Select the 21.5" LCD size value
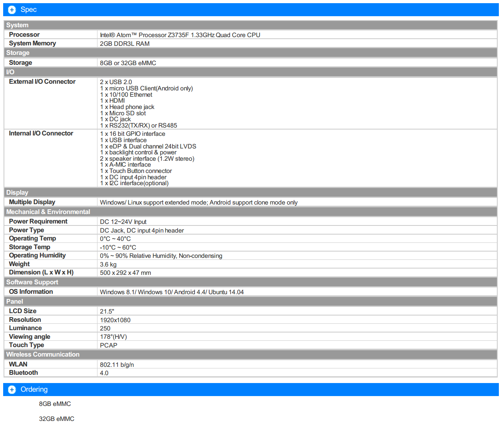Screen dimensions: 504x432 (x=107, y=312)
